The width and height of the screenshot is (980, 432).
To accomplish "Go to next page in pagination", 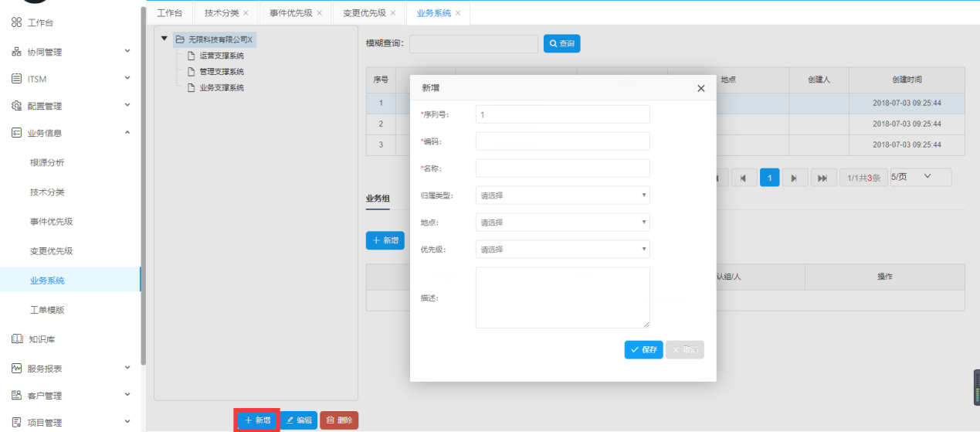I will 794,178.
